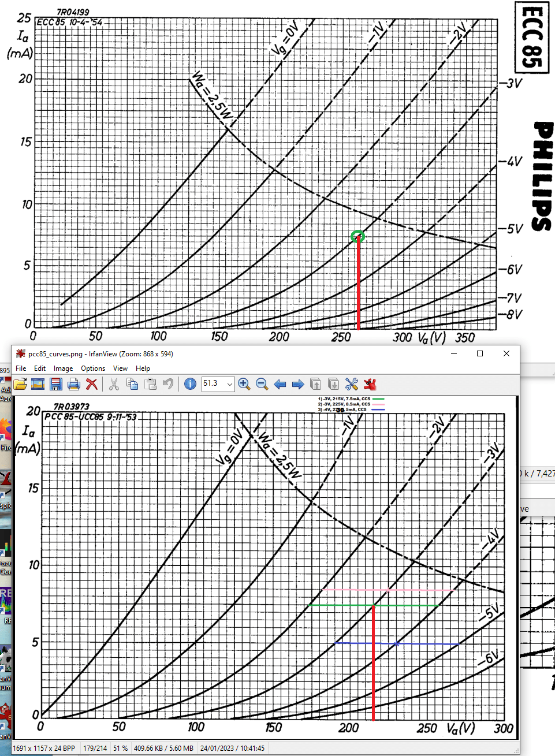Viewport: 555px width, 756px height.
Task: Open the Options menu
Action: tap(93, 368)
